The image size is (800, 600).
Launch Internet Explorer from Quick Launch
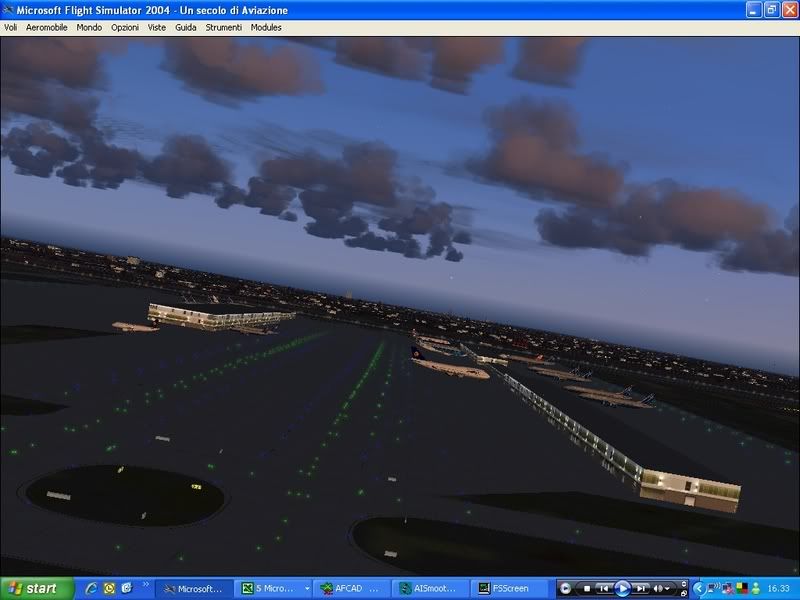click(92, 589)
